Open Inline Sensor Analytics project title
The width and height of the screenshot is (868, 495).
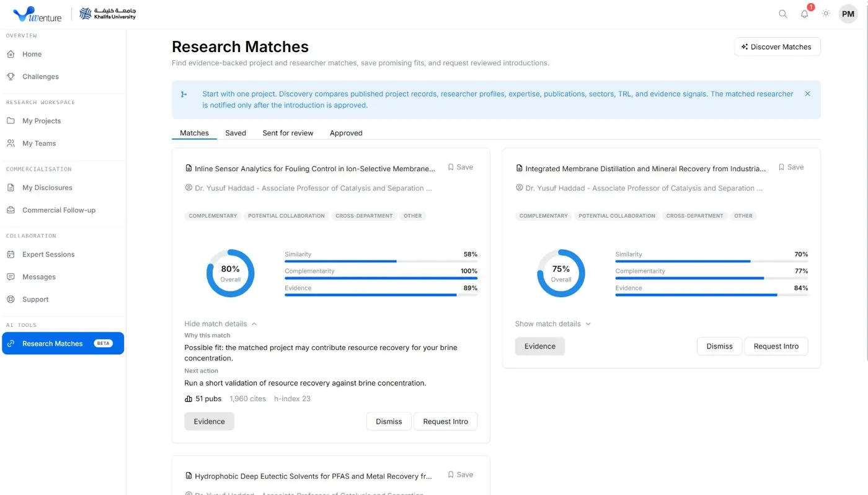tap(315, 169)
